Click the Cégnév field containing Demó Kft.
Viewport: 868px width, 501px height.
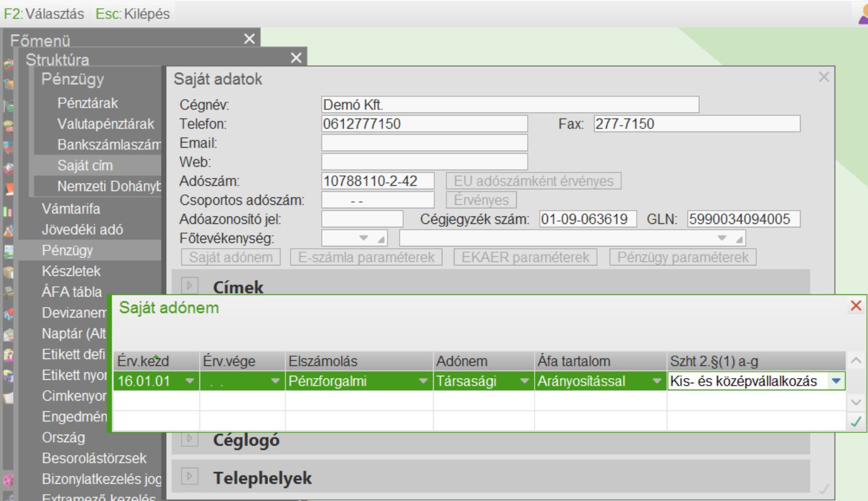click(x=510, y=104)
